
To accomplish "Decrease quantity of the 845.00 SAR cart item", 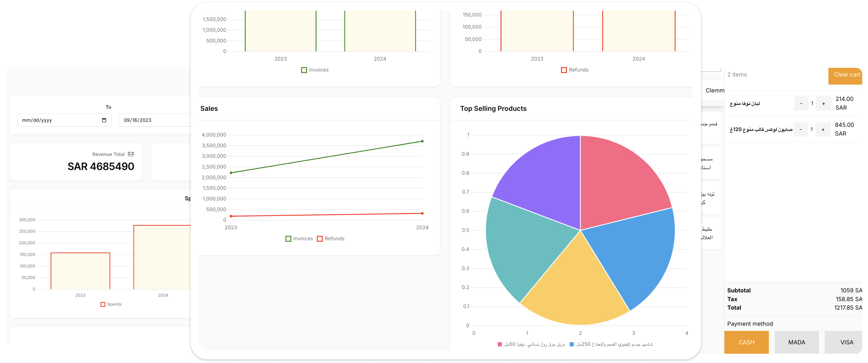I will (801, 129).
